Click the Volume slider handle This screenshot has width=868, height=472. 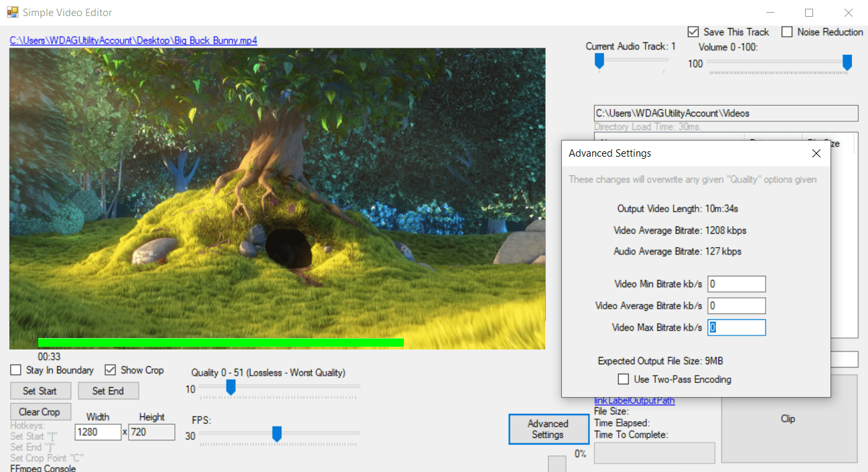847,62
